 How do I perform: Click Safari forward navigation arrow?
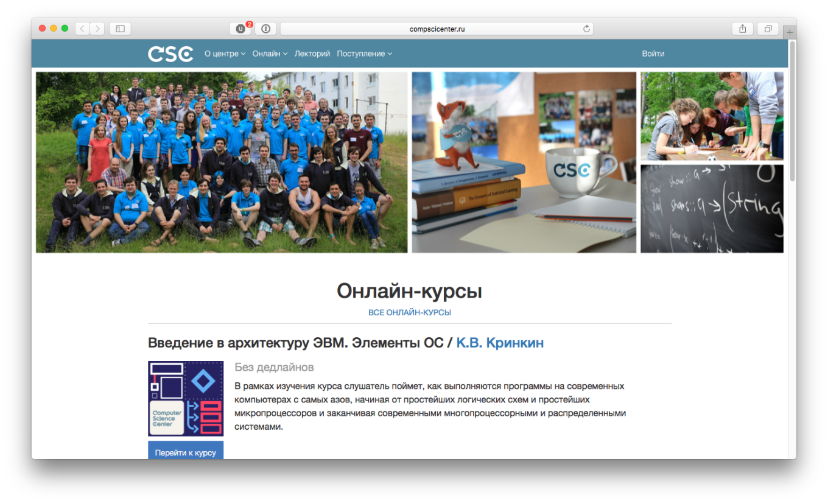point(97,29)
